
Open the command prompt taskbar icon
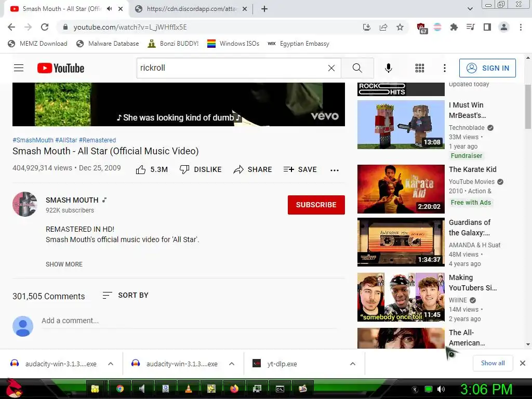pos(280,389)
